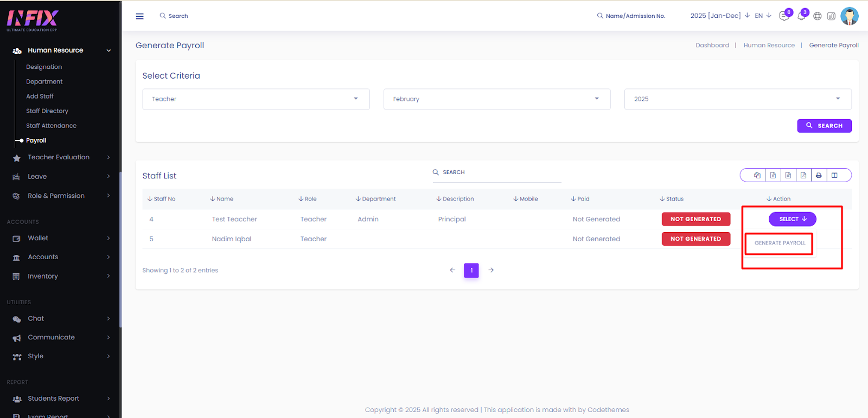The image size is (868, 418).
Task: Expand the Inventory menu
Action: coord(61,276)
